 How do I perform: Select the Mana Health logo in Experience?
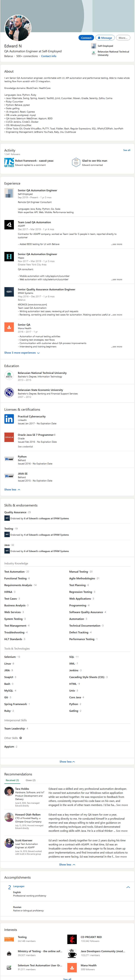(x=9, y=327)
